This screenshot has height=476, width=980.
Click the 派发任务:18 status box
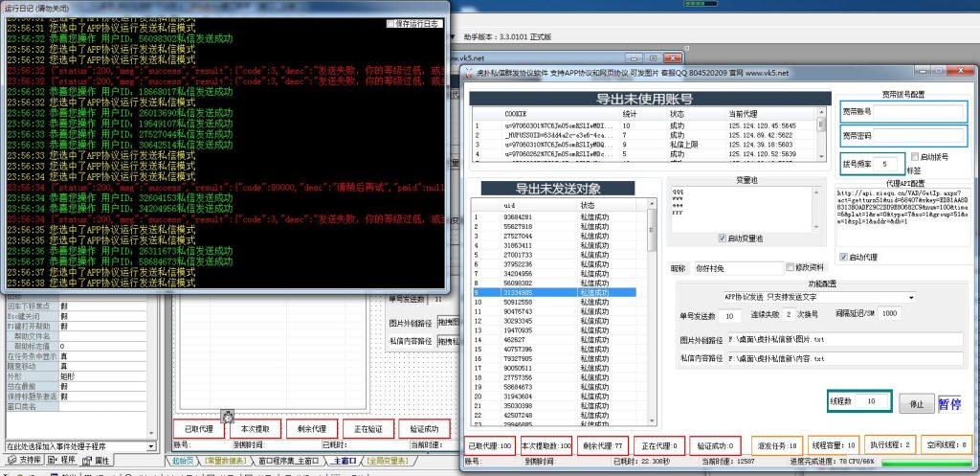click(x=777, y=444)
